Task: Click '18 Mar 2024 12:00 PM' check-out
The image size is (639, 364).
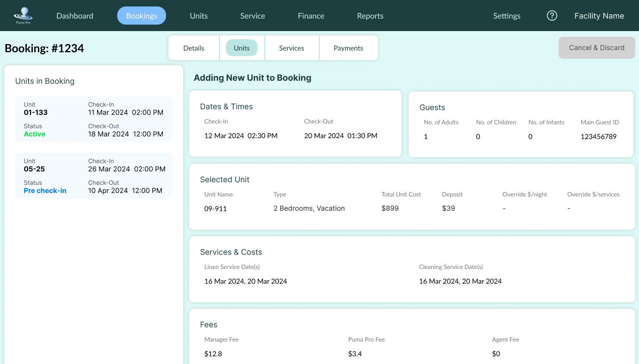Action: click(x=126, y=134)
